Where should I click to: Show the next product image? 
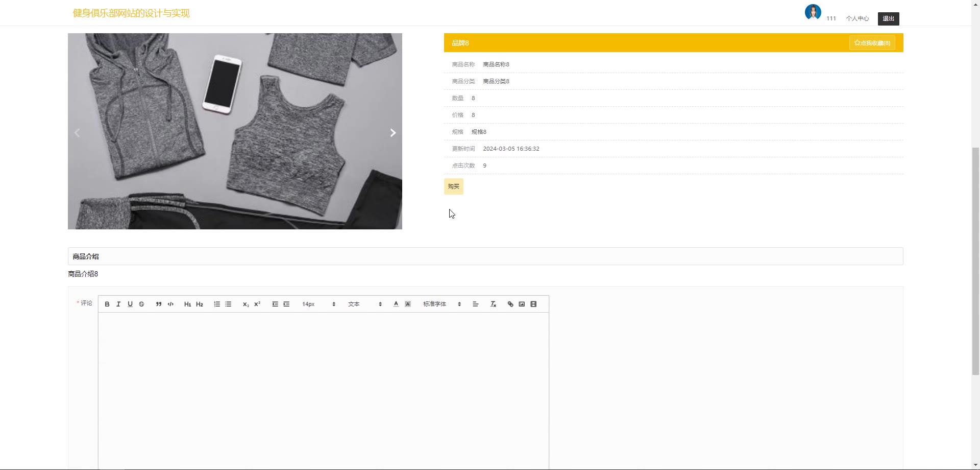pos(393,133)
